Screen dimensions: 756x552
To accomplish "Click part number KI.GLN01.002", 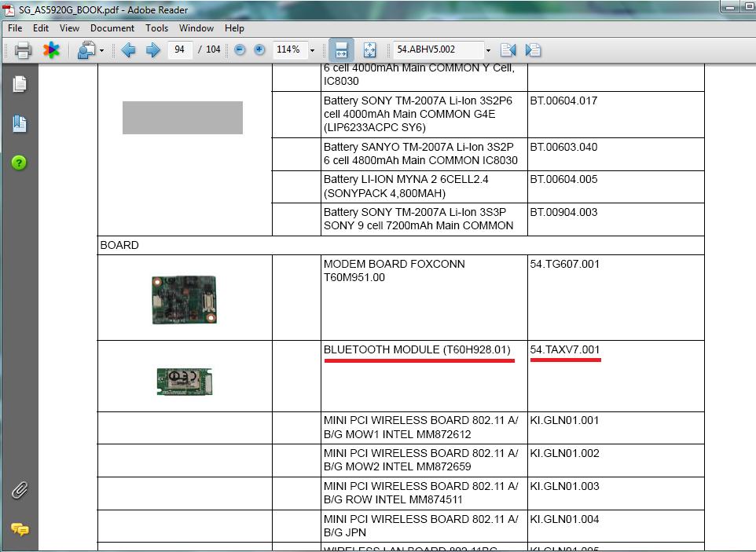I will (564, 453).
